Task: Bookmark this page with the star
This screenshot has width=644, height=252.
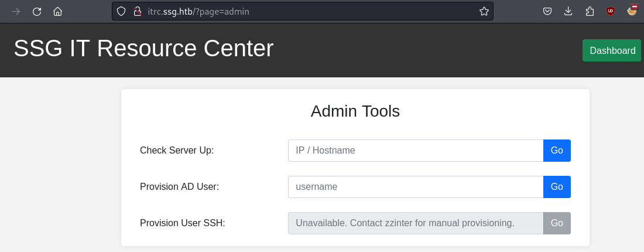Action: pyautogui.click(x=484, y=11)
